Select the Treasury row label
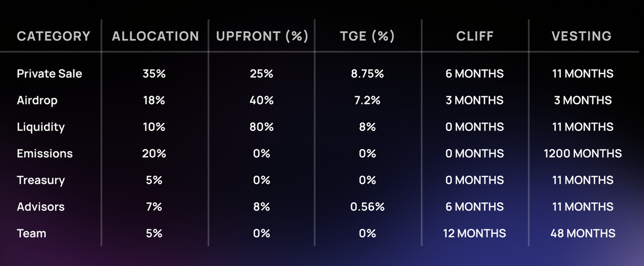This screenshot has height=266, width=644. (40, 181)
